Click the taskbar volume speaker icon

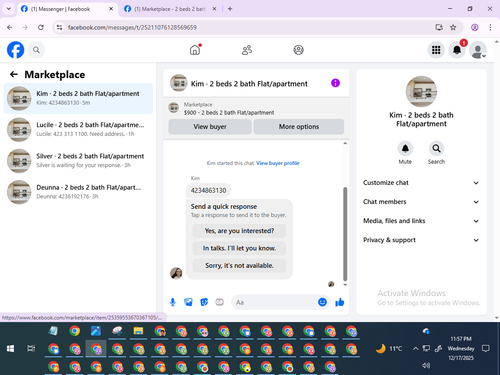coord(426,366)
